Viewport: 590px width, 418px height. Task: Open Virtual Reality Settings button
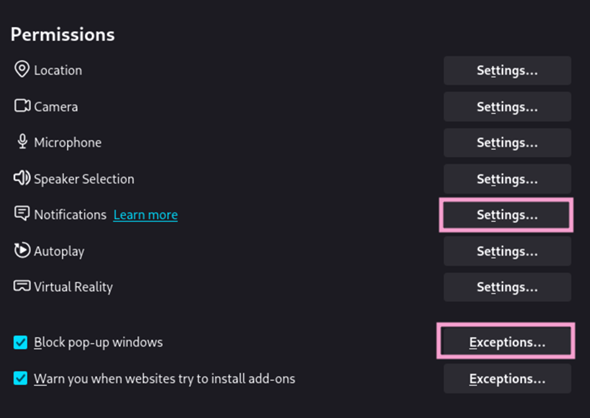tap(507, 287)
